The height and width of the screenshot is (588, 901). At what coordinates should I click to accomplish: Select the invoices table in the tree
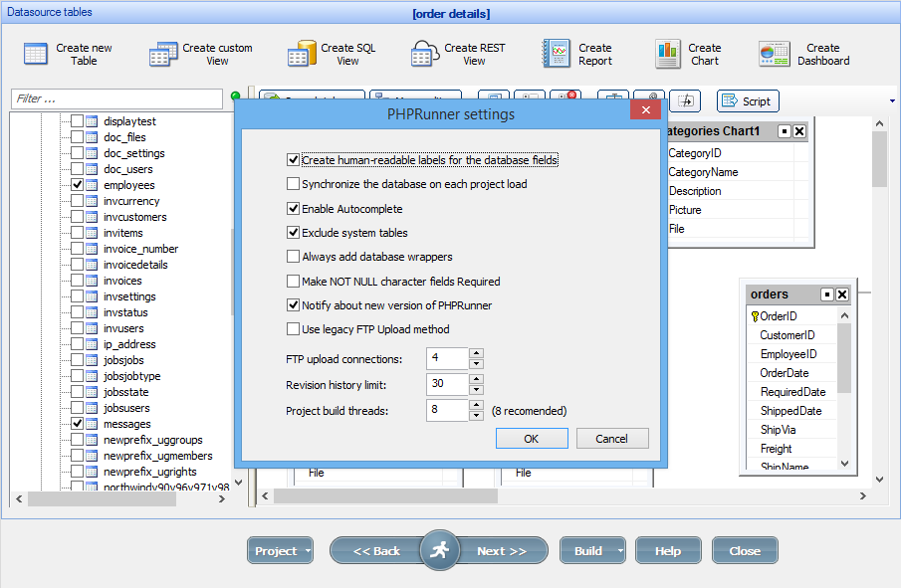tap(122, 281)
